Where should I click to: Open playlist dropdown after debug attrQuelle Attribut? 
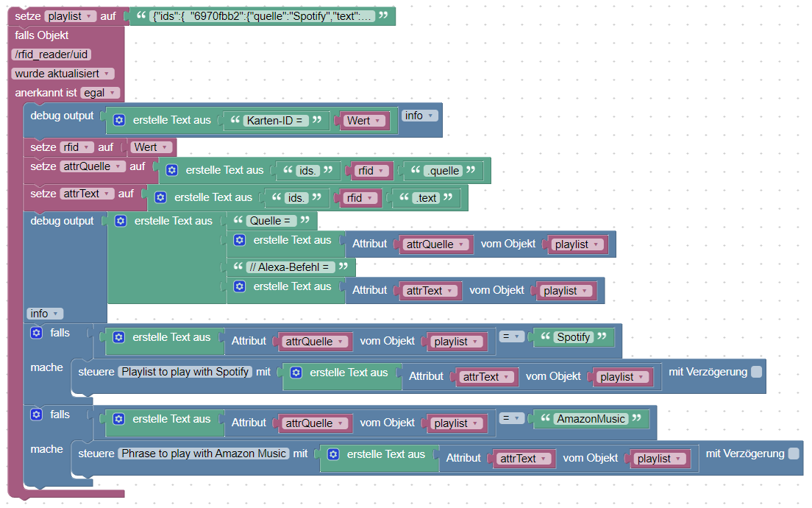(x=577, y=244)
